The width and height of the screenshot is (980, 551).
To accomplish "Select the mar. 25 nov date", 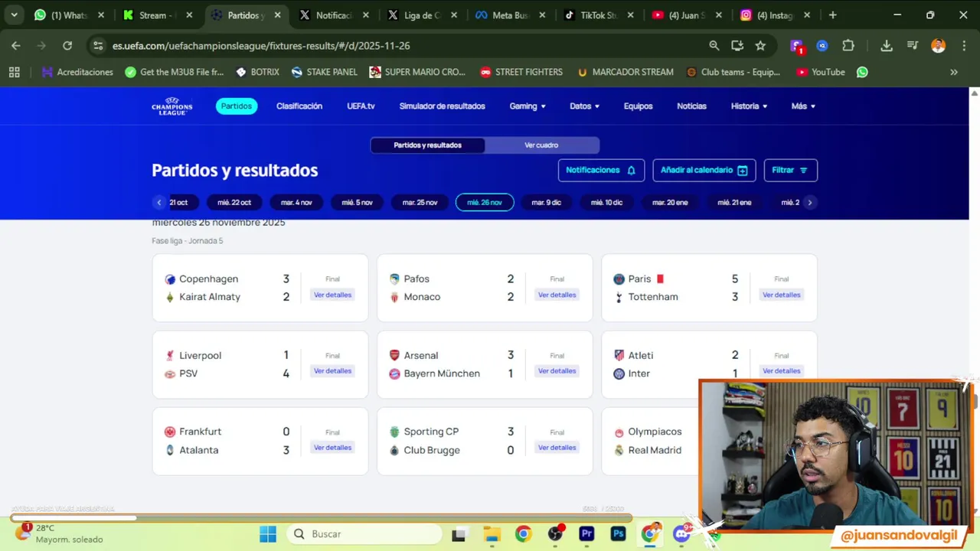I will coord(420,202).
